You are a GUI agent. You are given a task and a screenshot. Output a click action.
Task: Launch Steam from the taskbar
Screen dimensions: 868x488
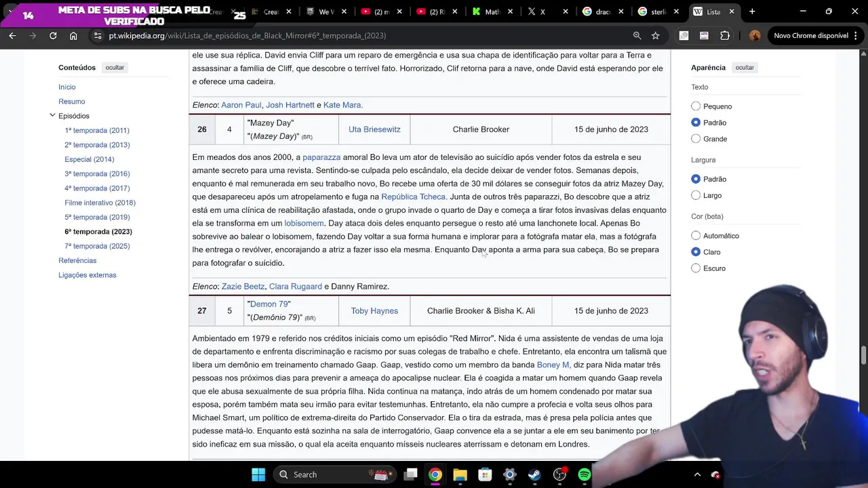tap(534, 474)
